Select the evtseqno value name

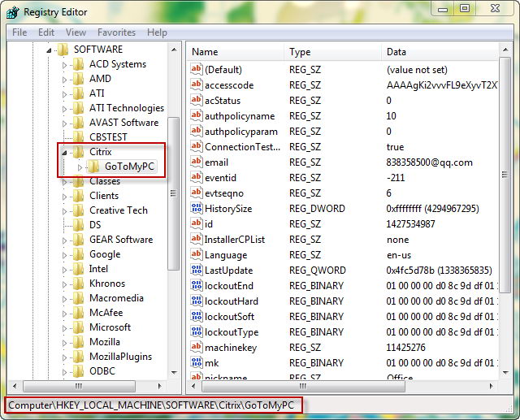pos(224,193)
